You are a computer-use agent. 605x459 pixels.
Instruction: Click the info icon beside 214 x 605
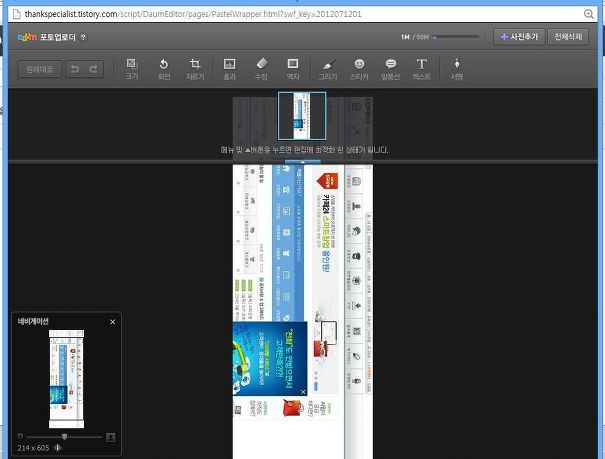tap(58, 448)
